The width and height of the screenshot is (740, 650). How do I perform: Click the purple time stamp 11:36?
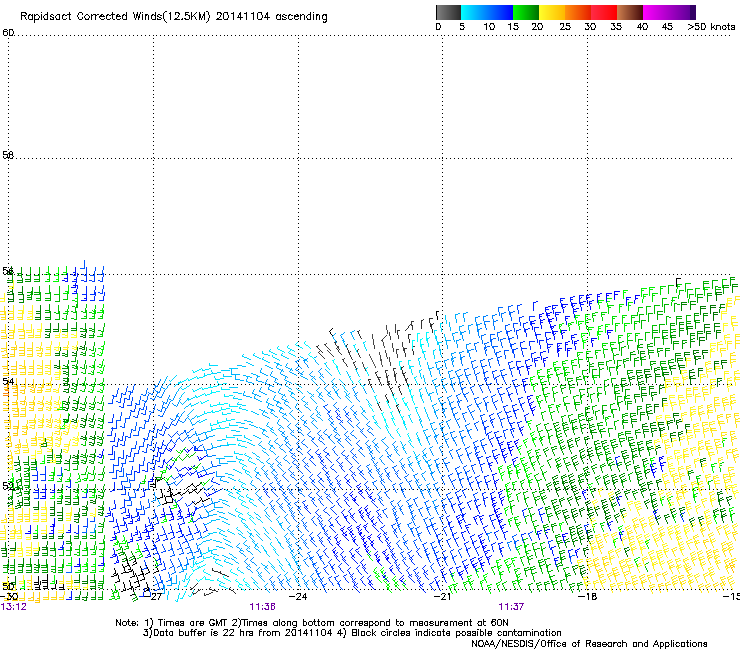tap(262, 607)
